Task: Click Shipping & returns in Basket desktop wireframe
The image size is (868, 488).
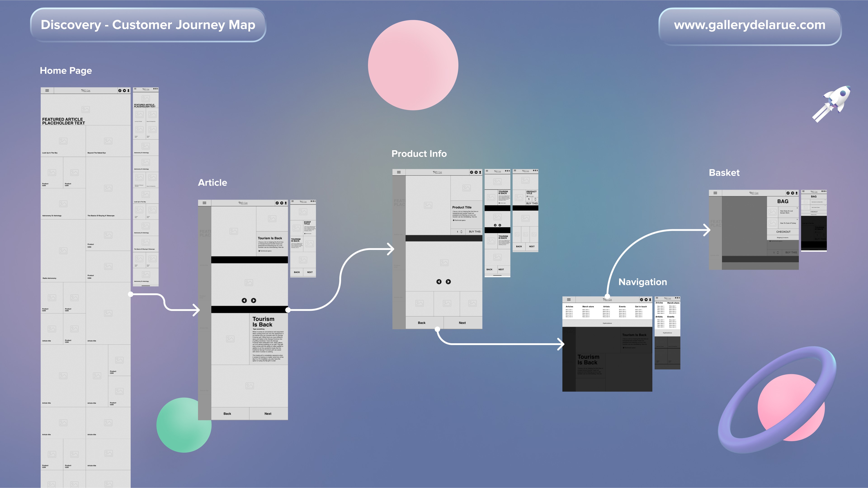Action: pyautogui.click(x=782, y=238)
